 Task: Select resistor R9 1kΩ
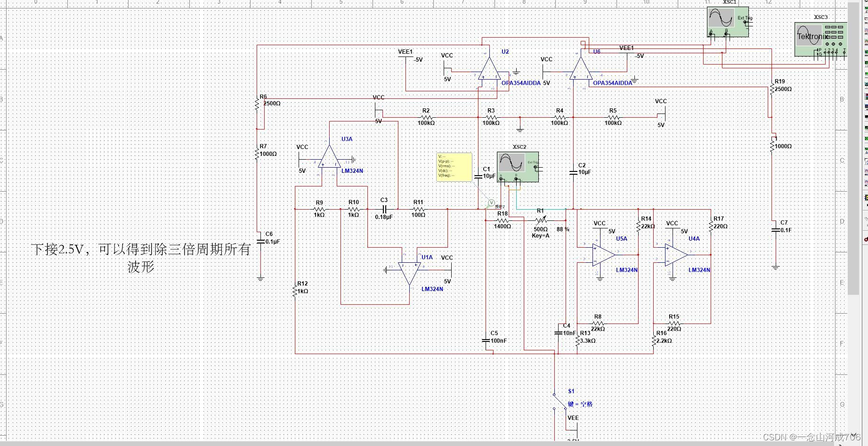(319, 209)
